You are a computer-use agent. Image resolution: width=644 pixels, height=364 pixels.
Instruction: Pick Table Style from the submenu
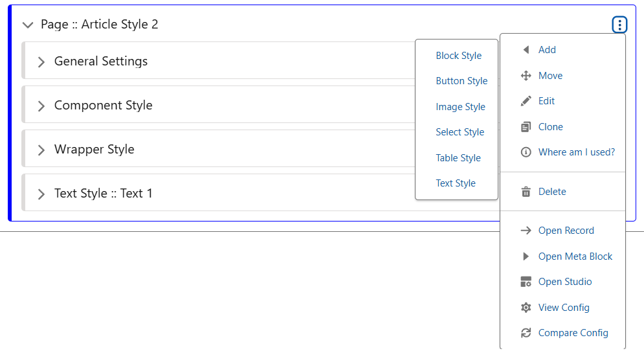(x=458, y=158)
